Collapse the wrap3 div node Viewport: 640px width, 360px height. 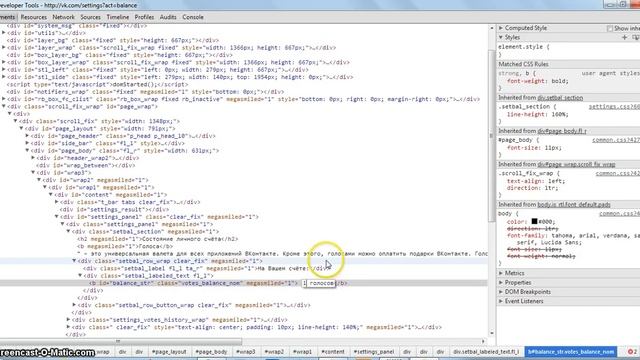point(33,173)
